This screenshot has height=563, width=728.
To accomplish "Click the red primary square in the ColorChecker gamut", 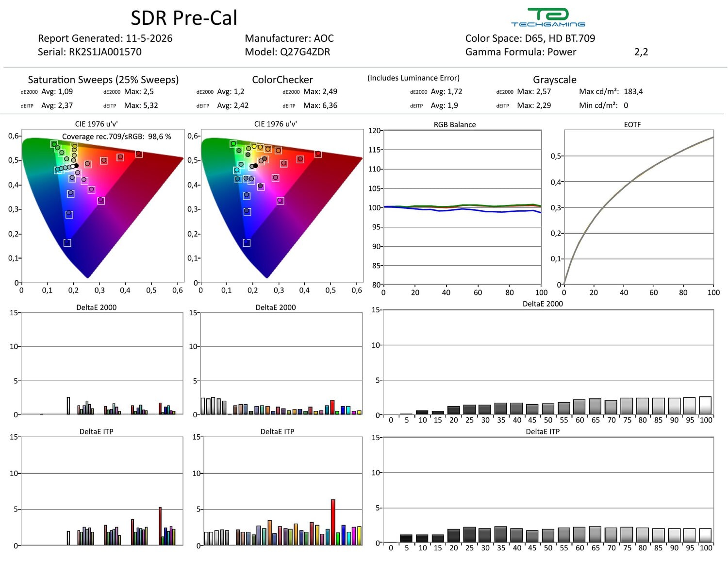I will [318, 154].
